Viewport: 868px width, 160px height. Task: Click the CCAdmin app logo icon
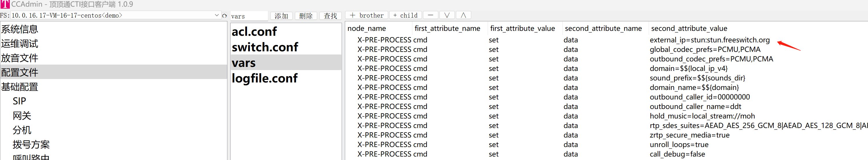pyautogui.click(x=5, y=4)
